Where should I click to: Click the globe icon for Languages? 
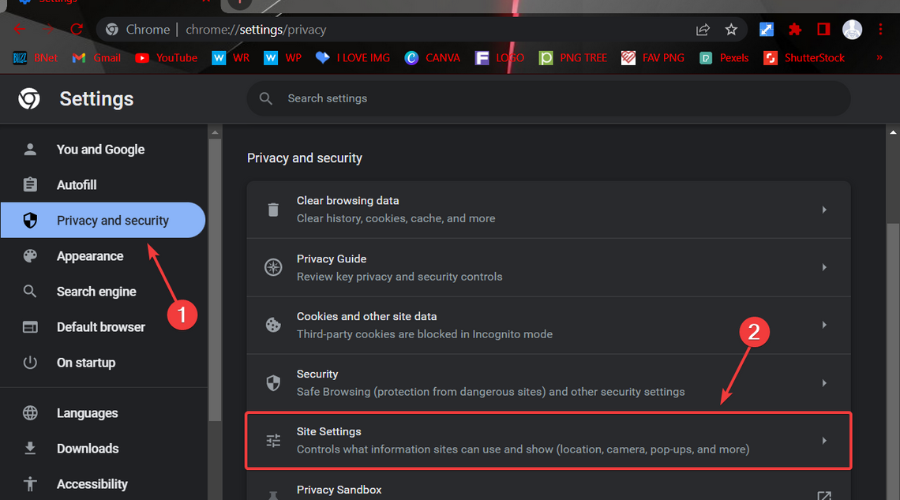click(30, 413)
